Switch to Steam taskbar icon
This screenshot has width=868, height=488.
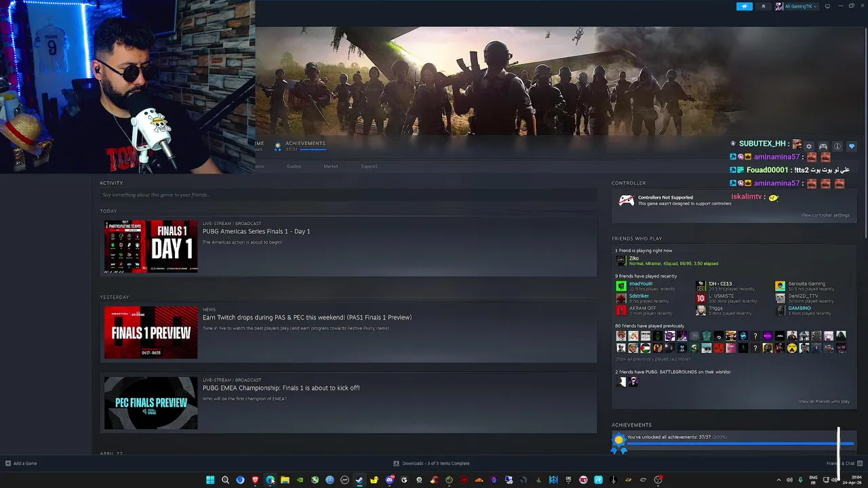click(x=359, y=480)
